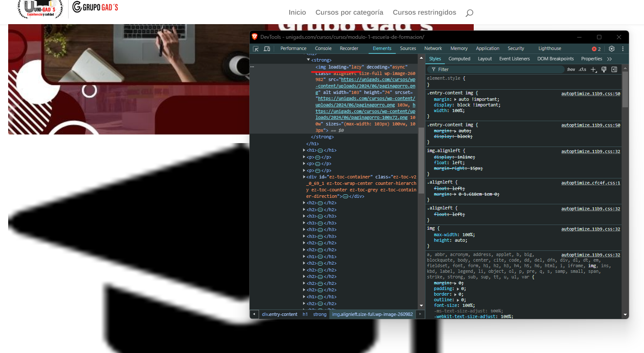Open the rendering emulations paintbrush icon

coord(604,69)
